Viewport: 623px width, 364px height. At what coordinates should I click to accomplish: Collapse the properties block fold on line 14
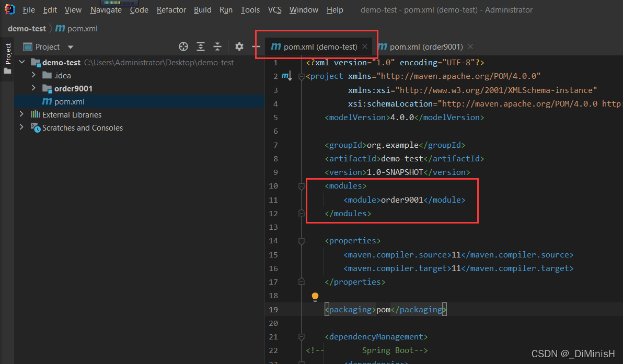tap(301, 241)
